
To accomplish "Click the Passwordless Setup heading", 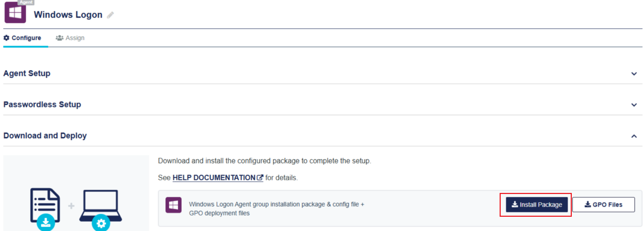I will point(42,104).
